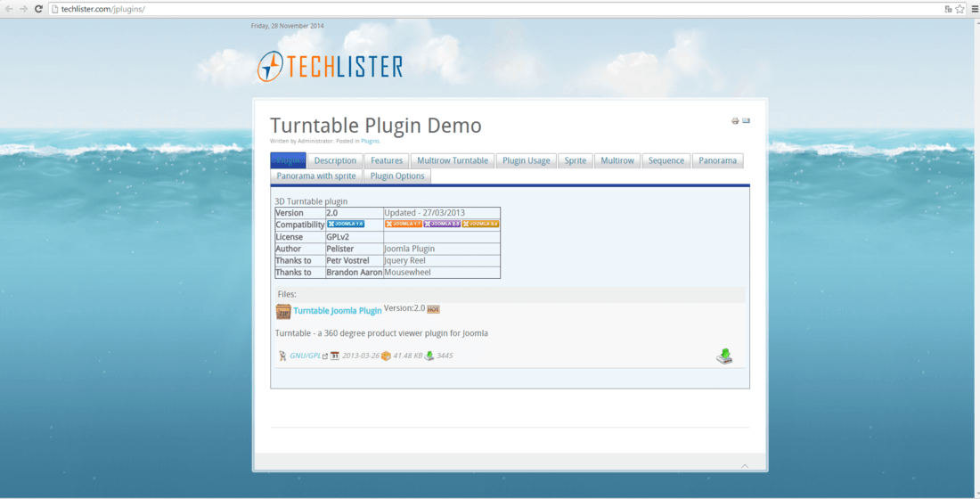Screen dimensions: 980x499
Task: Click the '2013-03-26' date text
Action: pos(361,356)
